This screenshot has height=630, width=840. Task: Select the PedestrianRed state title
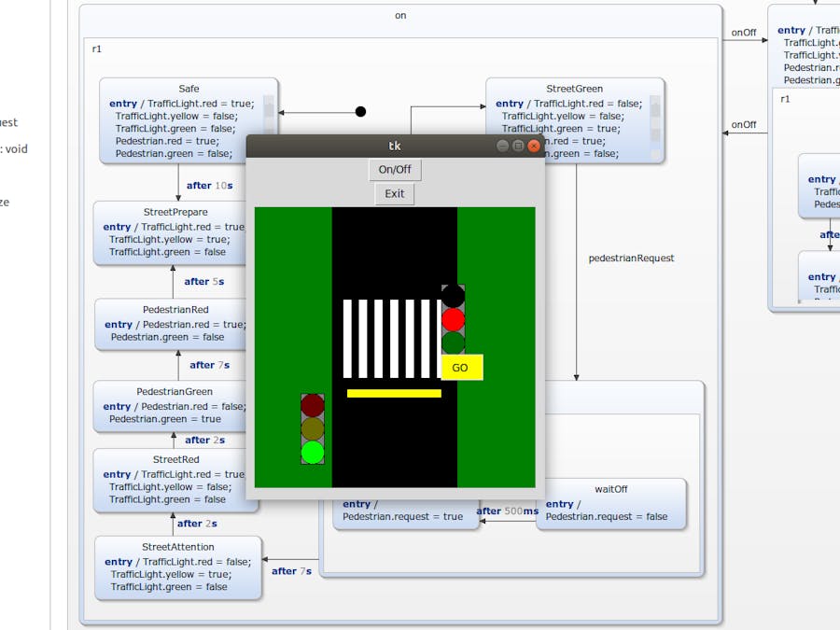pyautogui.click(x=175, y=310)
